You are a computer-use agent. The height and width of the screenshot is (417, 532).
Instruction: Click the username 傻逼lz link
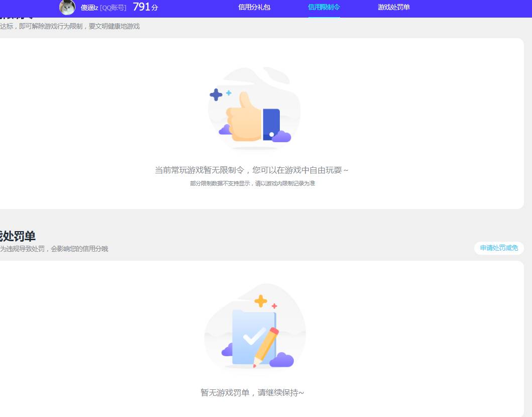(x=89, y=8)
